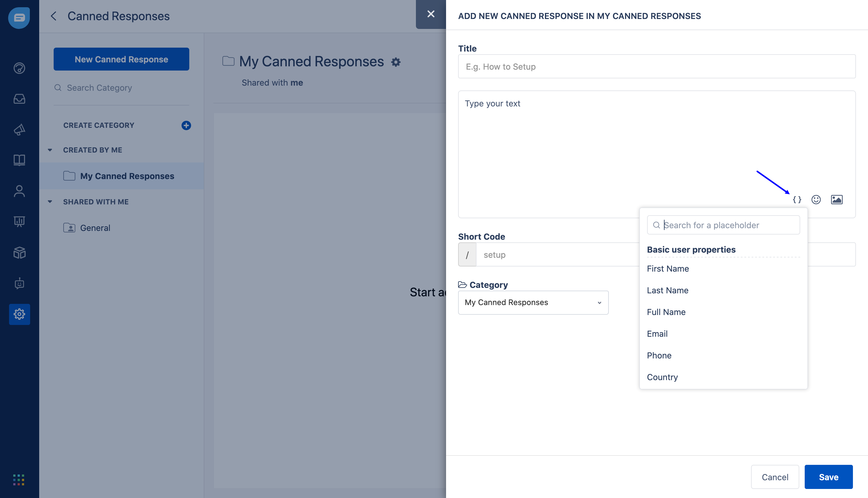Select My Canned Responses folder

tap(127, 176)
